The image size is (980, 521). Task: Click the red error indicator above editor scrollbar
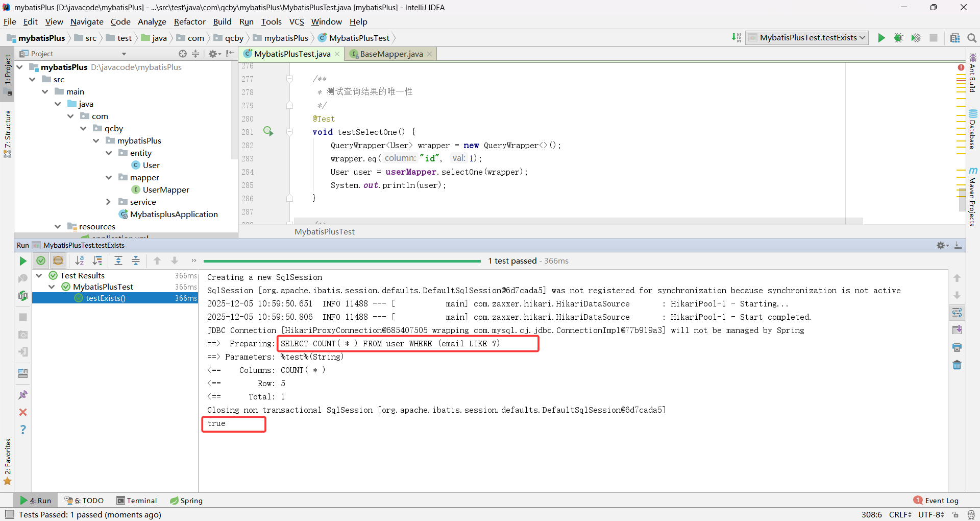click(x=961, y=67)
